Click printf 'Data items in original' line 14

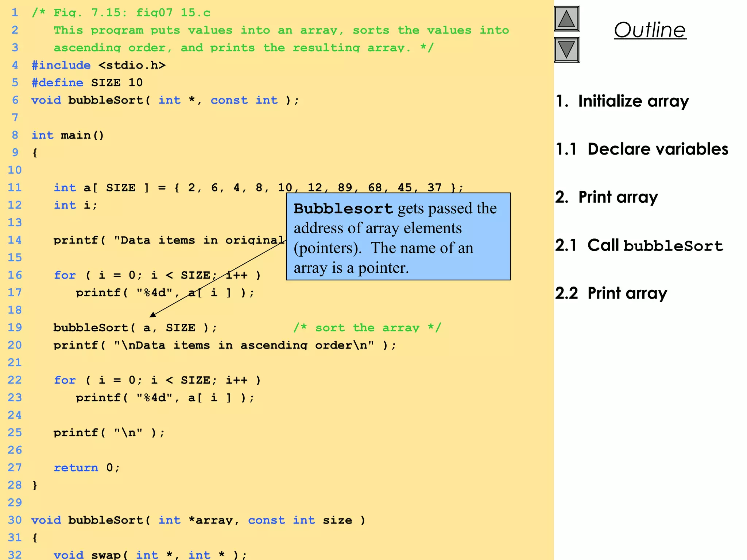tap(170, 240)
